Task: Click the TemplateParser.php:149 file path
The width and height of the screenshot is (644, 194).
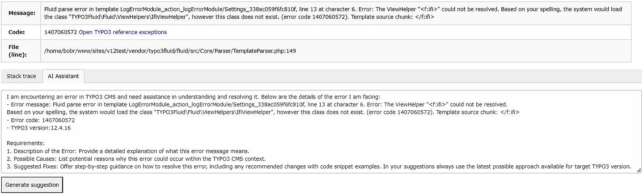Action: pyautogui.click(x=170, y=51)
